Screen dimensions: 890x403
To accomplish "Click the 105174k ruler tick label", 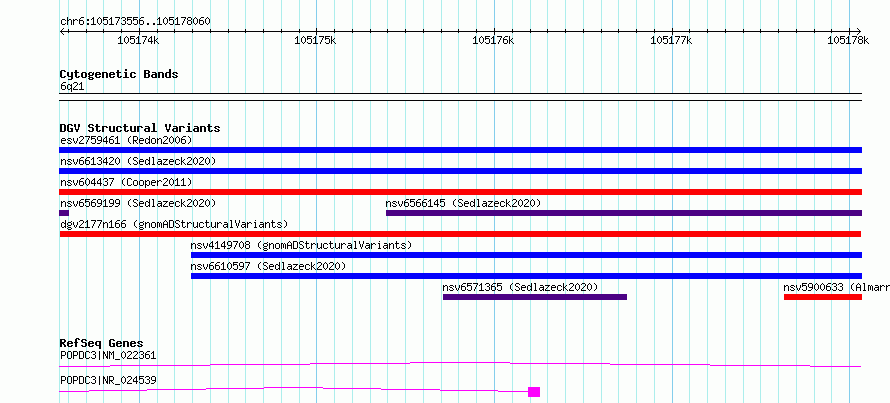I will pyautogui.click(x=138, y=40).
